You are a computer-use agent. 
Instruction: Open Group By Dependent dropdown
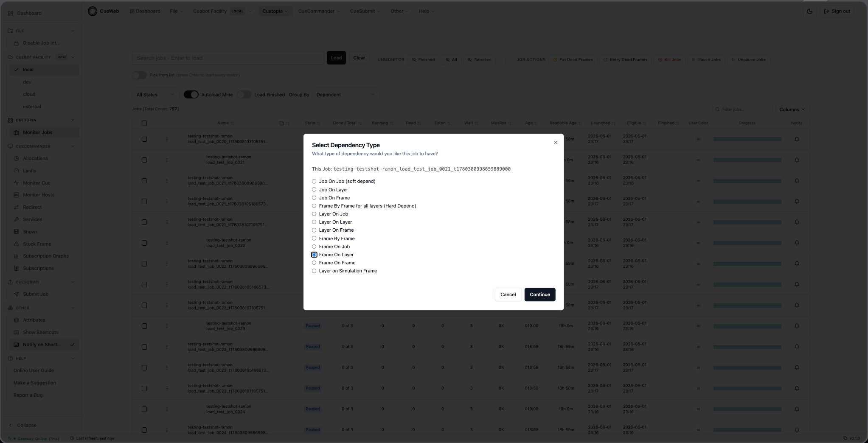pos(346,95)
